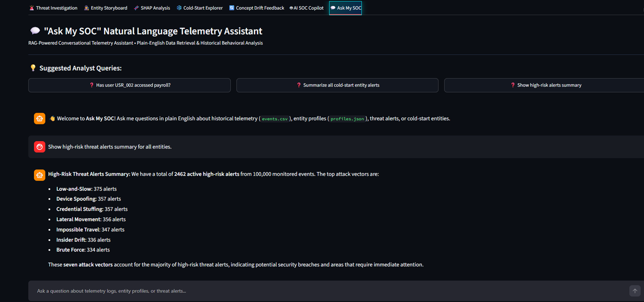Click the send arrow icon in chat input

click(635, 291)
